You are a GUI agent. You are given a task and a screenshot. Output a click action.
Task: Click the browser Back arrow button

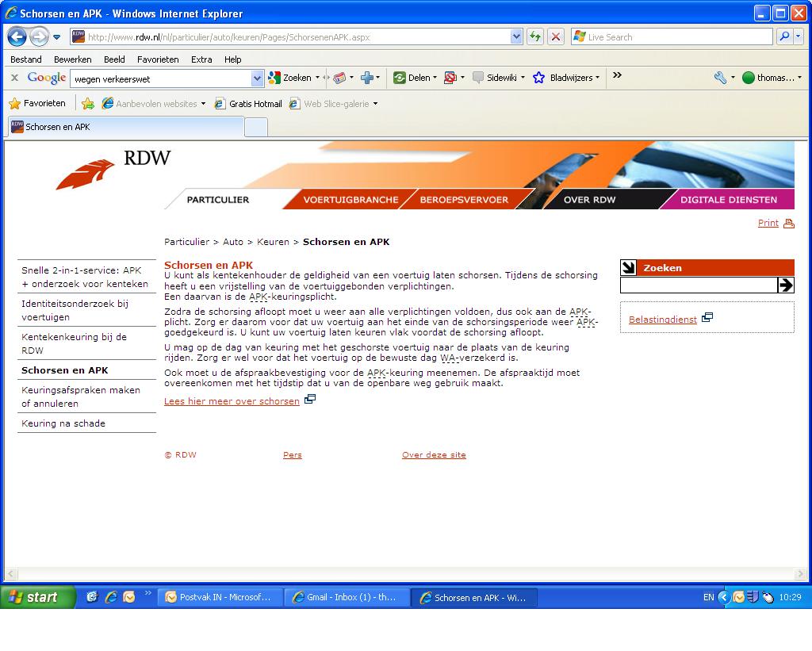point(17,37)
